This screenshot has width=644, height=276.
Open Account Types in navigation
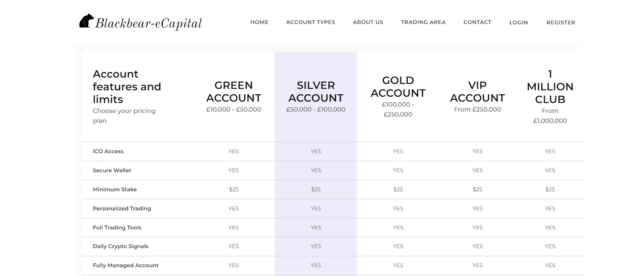310,22
